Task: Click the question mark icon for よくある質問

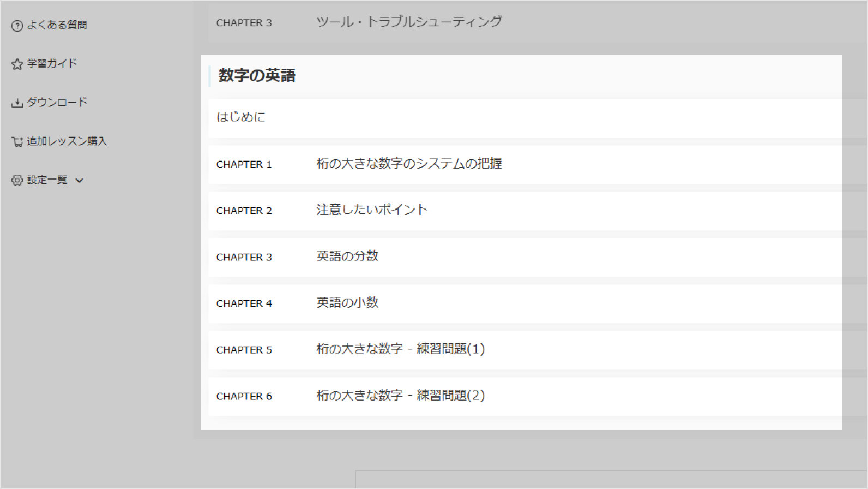Action: click(x=17, y=26)
